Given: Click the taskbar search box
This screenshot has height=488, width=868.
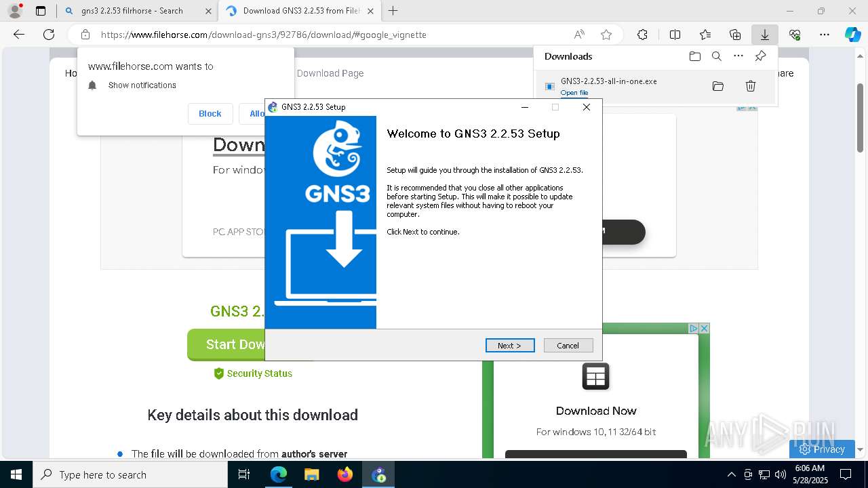Looking at the screenshot, I should pos(130,474).
